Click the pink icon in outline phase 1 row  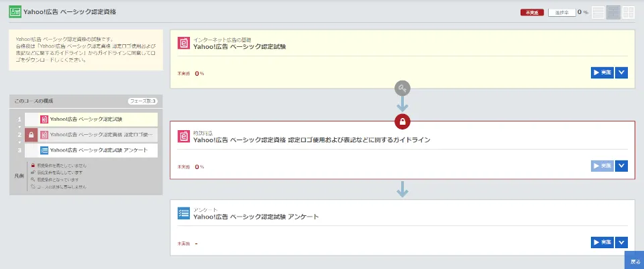pos(44,119)
